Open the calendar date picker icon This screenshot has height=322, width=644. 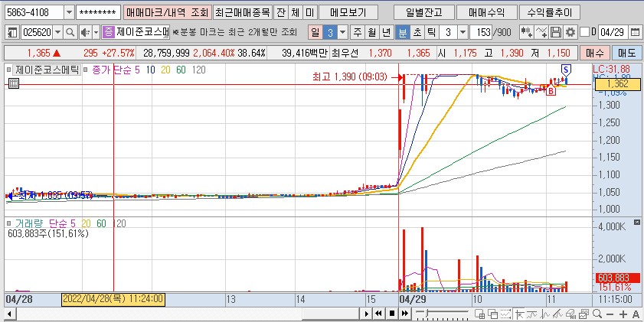coord(634,32)
